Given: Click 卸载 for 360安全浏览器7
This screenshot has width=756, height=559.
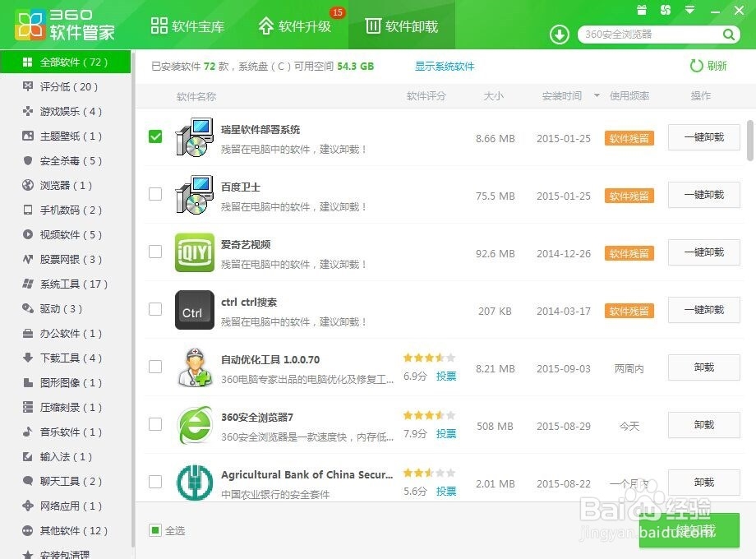Looking at the screenshot, I should click(x=704, y=425).
